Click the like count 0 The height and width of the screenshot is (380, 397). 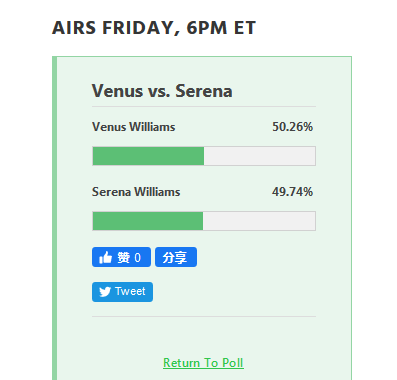click(x=137, y=258)
